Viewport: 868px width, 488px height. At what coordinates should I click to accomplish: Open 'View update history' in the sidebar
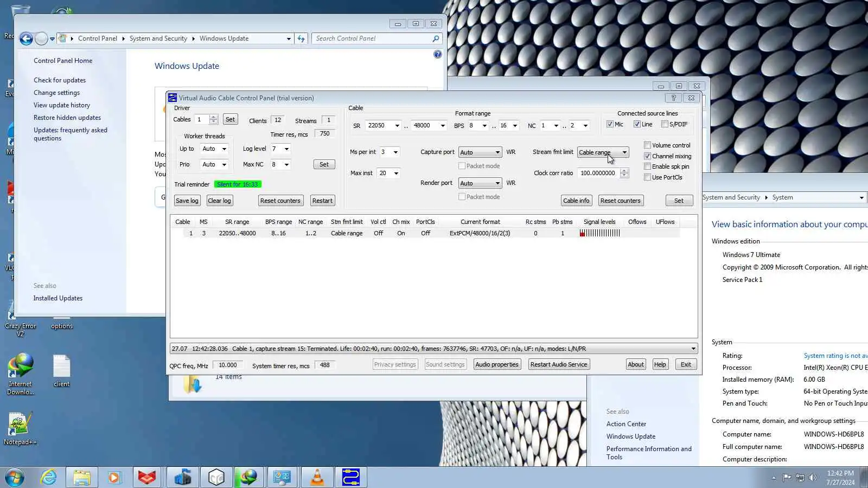tap(62, 105)
